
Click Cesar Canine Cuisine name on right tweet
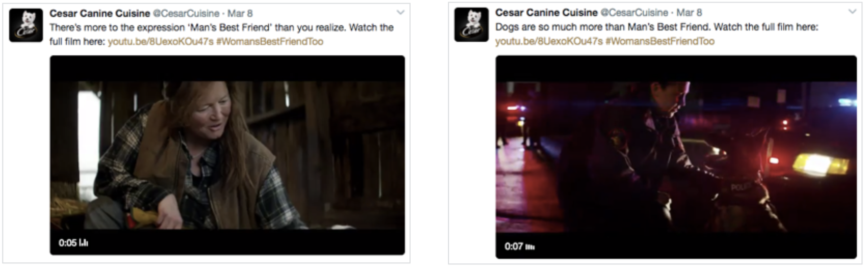[x=546, y=12]
